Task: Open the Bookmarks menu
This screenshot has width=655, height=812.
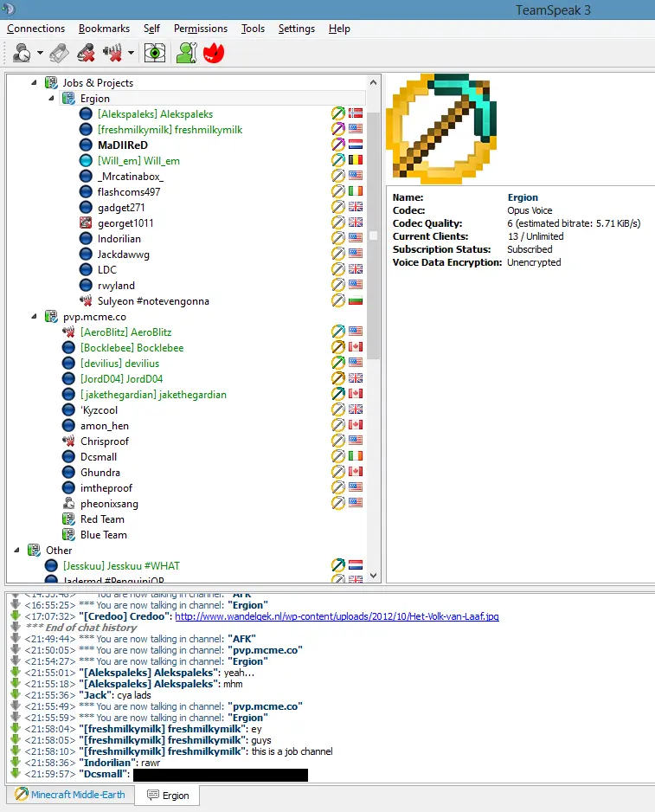Action: tap(104, 29)
